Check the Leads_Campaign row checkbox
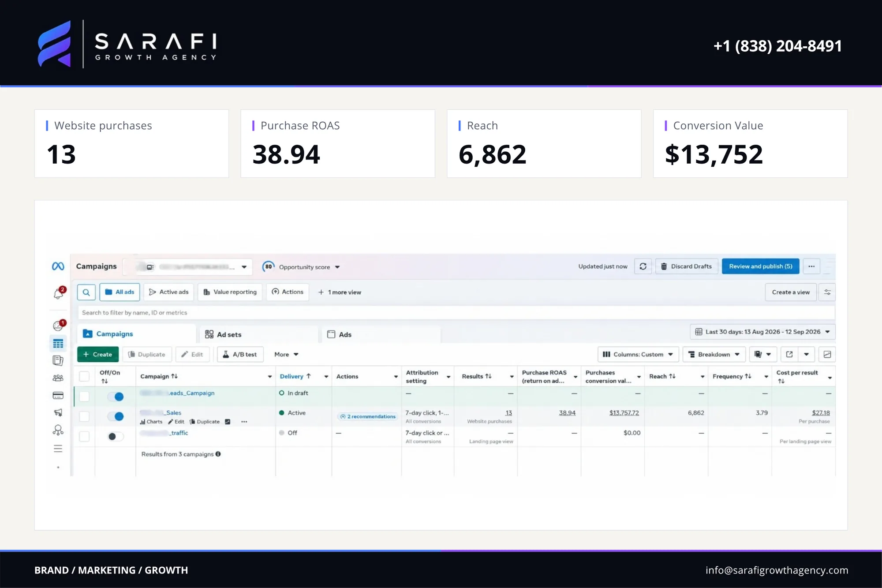Screen dimensions: 882x588 point(84,397)
